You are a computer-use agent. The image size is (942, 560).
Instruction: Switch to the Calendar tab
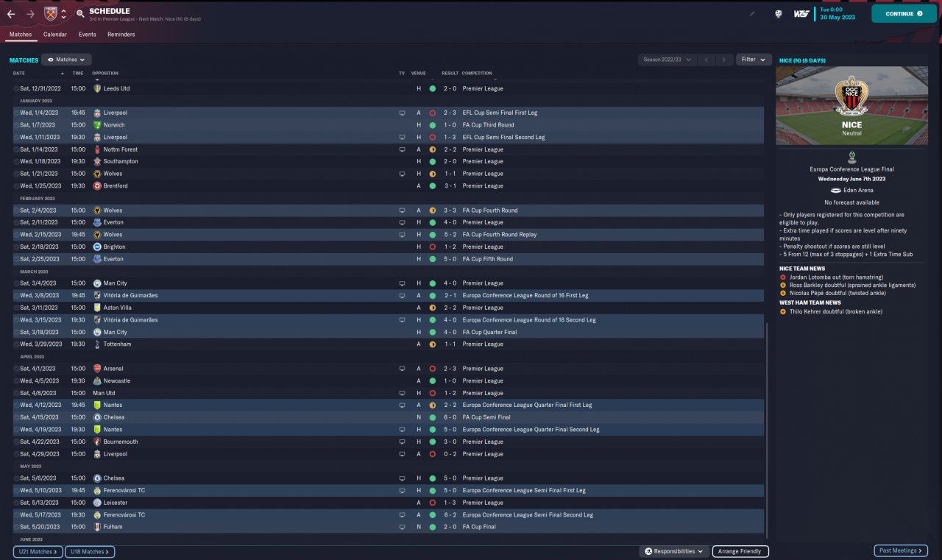pyautogui.click(x=55, y=35)
